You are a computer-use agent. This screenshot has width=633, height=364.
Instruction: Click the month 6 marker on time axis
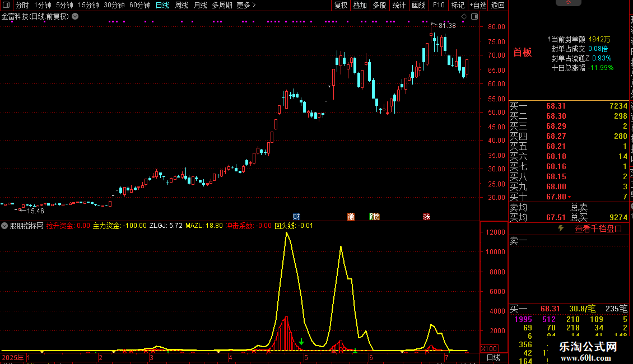371,357
